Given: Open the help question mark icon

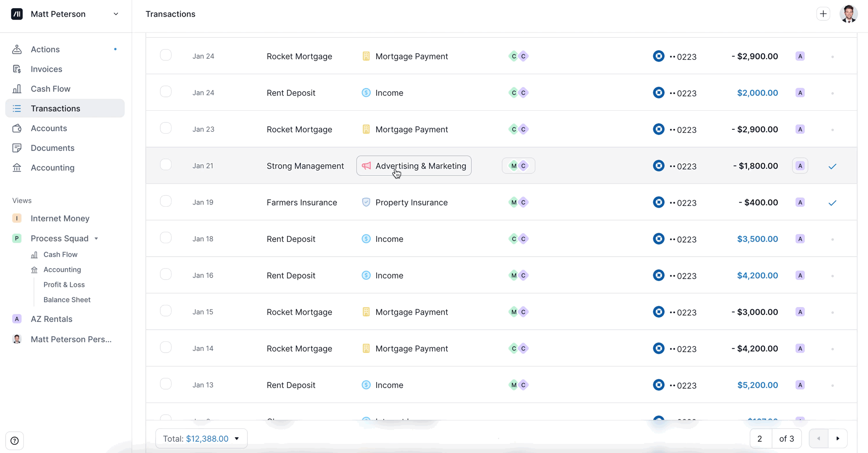Looking at the screenshot, I should point(15,441).
